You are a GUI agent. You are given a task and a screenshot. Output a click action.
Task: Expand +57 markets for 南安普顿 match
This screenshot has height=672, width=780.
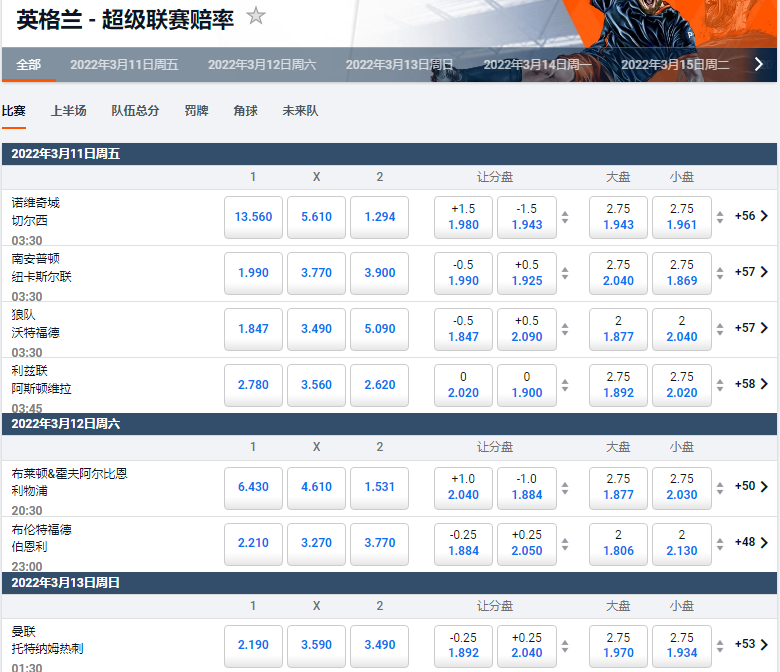coord(751,272)
